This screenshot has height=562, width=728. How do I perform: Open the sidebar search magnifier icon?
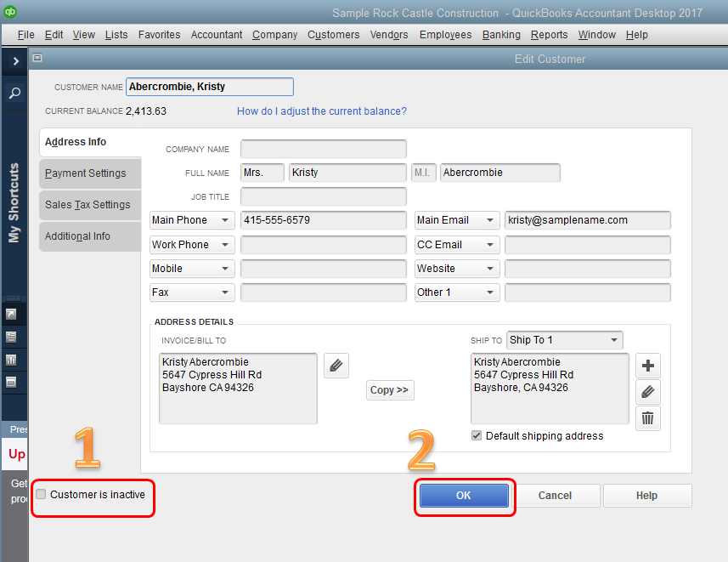tap(14, 93)
